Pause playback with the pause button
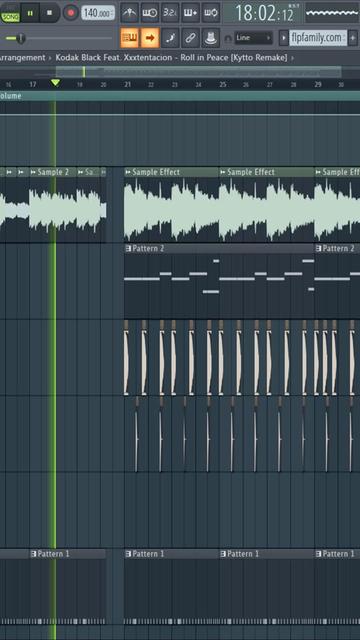Viewport: 360px width, 640px height. [x=30, y=13]
